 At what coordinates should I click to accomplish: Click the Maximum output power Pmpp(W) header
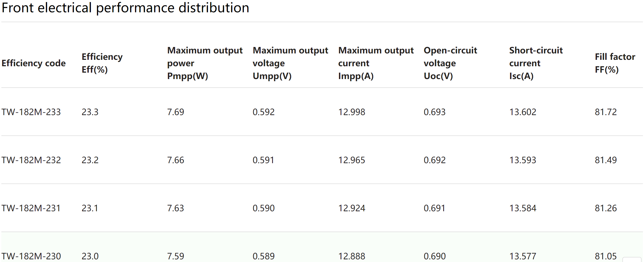pos(205,63)
